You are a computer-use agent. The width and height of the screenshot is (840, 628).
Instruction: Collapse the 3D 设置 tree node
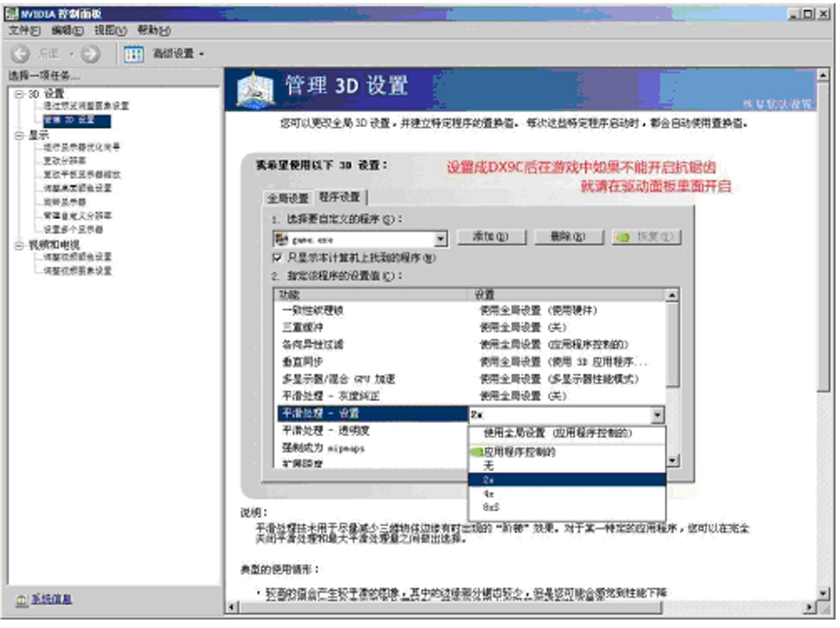coord(19,94)
